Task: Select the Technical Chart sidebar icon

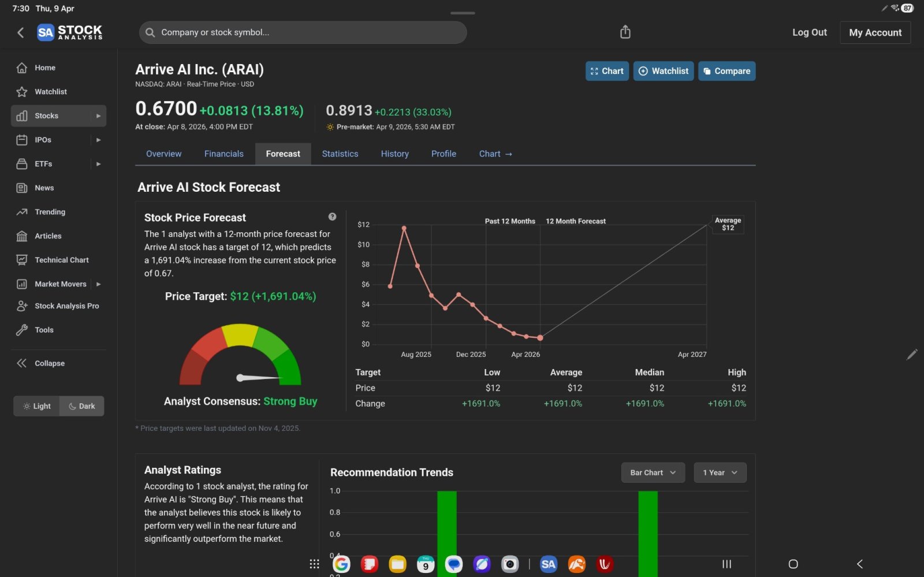Action: (x=22, y=260)
